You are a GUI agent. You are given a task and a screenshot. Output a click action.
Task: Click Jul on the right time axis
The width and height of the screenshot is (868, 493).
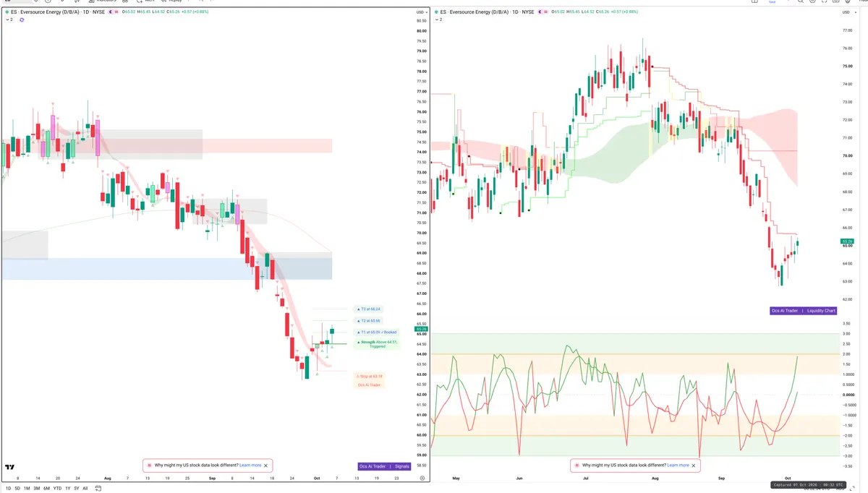(x=584, y=479)
